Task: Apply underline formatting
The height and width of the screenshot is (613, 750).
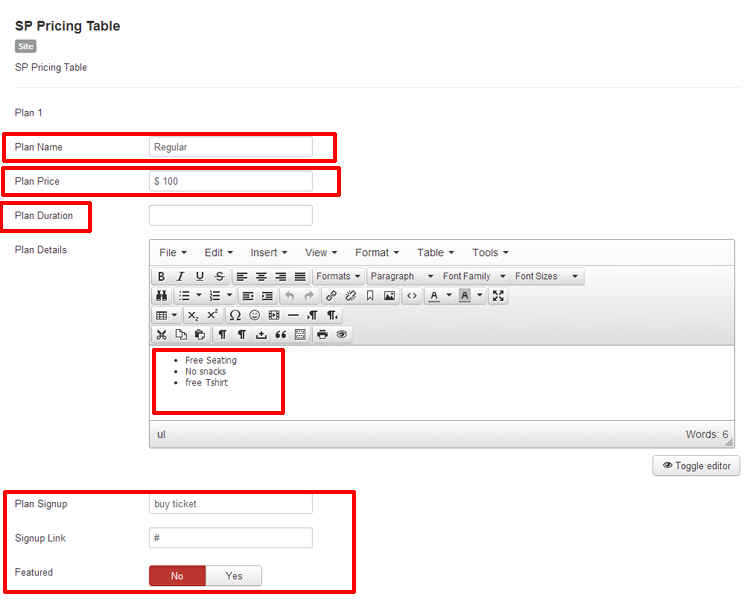Action: [200, 276]
